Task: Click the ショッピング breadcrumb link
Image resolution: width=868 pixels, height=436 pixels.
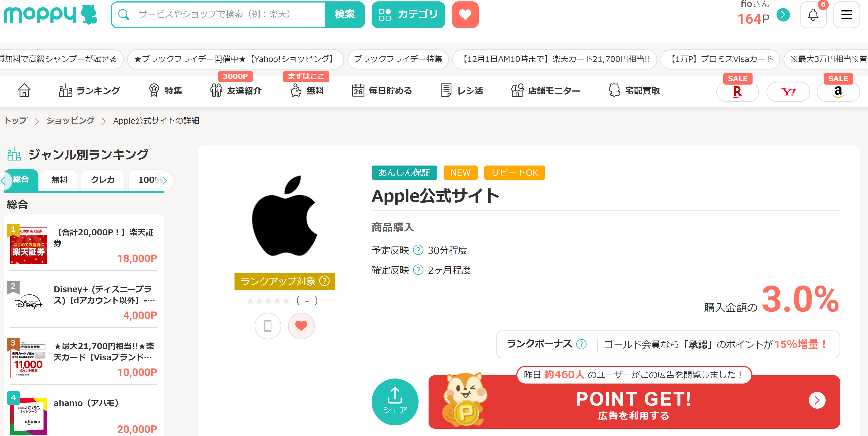Action: click(71, 121)
